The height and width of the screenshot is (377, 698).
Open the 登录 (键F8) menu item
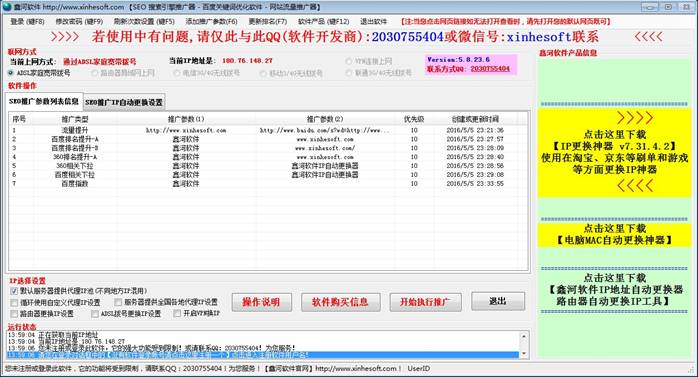(27, 21)
